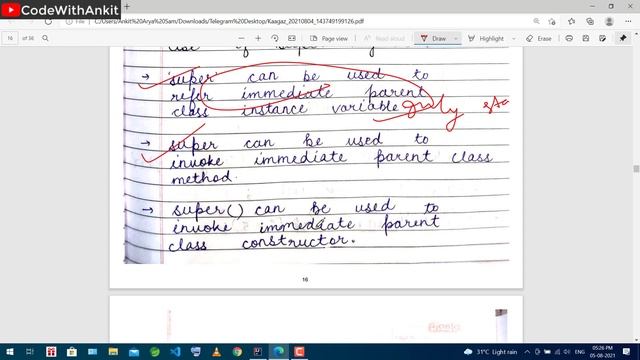Screen dimensions: 640x360
Task: Show hidden system tray icons
Action: tap(527, 351)
